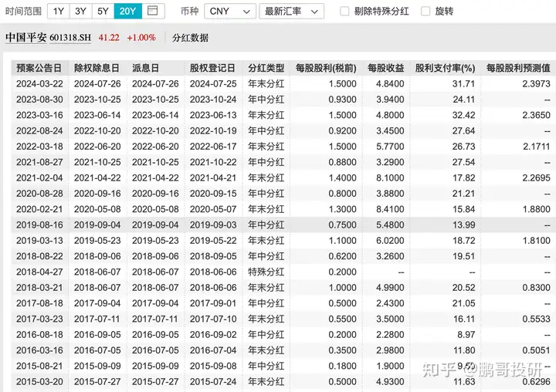Image resolution: width=556 pixels, height=392 pixels.
Task: Sort by the 预案公告日 column header
Action: [x=39, y=68]
